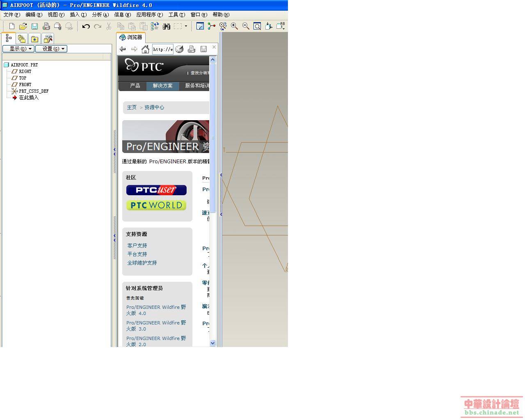Open the 应用程序 menu
Viewport: 525px width, 420px height.
pos(150,15)
